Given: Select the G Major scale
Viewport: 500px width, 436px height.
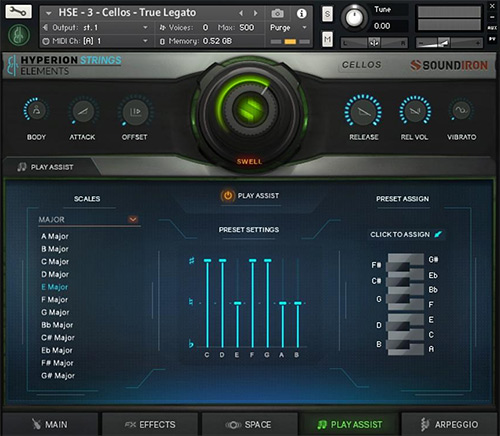Looking at the screenshot, I should (x=55, y=312).
